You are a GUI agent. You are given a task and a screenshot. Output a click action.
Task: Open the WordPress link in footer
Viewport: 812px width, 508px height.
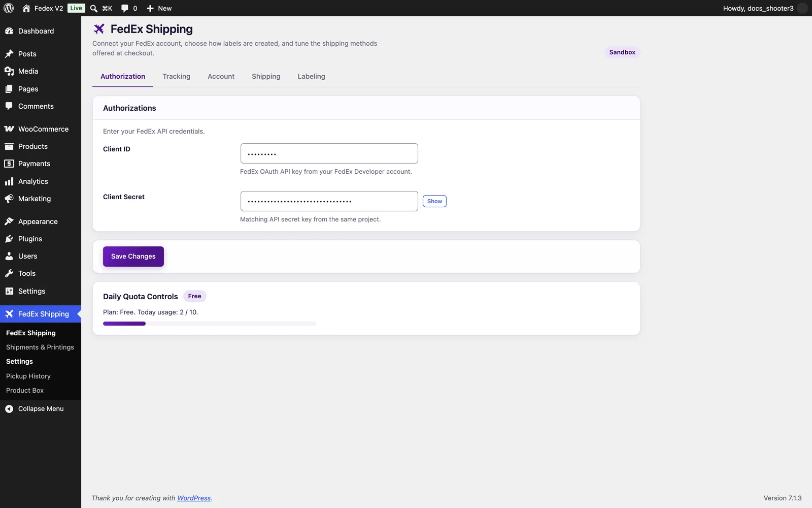pyautogui.click(x=194, y=498)
